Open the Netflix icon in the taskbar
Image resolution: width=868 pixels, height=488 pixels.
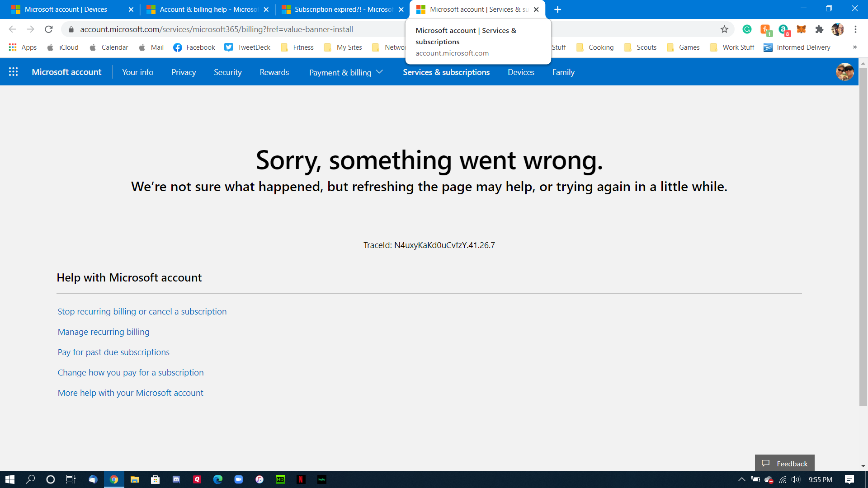click(x=301, y=479)
